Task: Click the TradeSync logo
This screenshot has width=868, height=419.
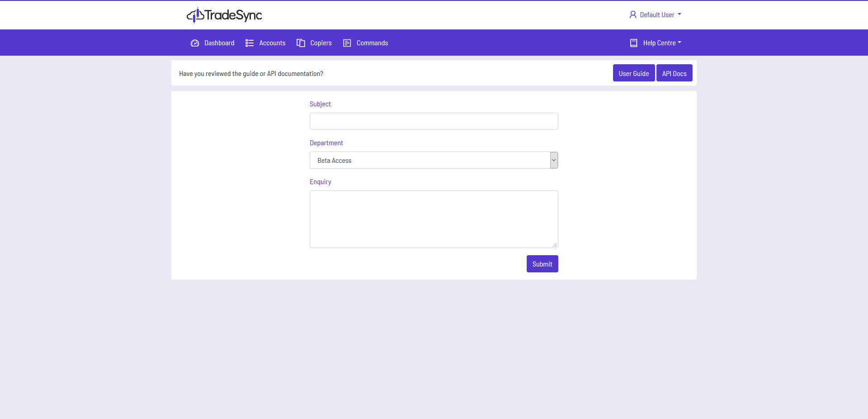Action: (224, 15)
